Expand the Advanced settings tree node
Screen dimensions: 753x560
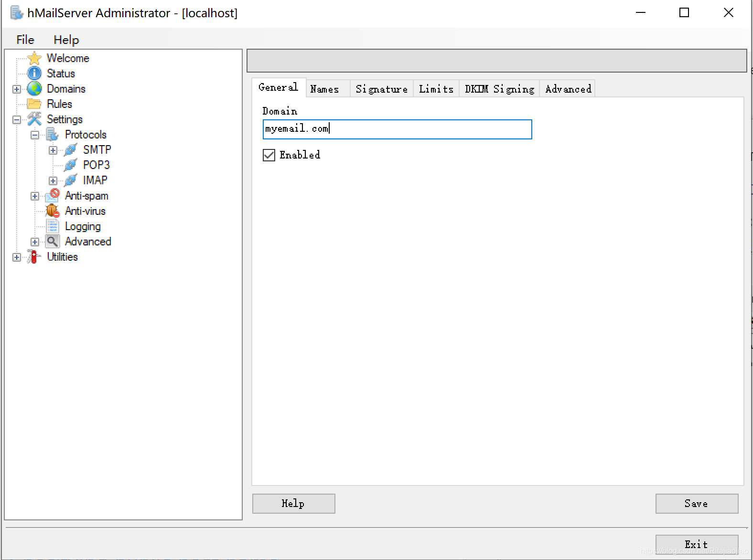(35, 242)
